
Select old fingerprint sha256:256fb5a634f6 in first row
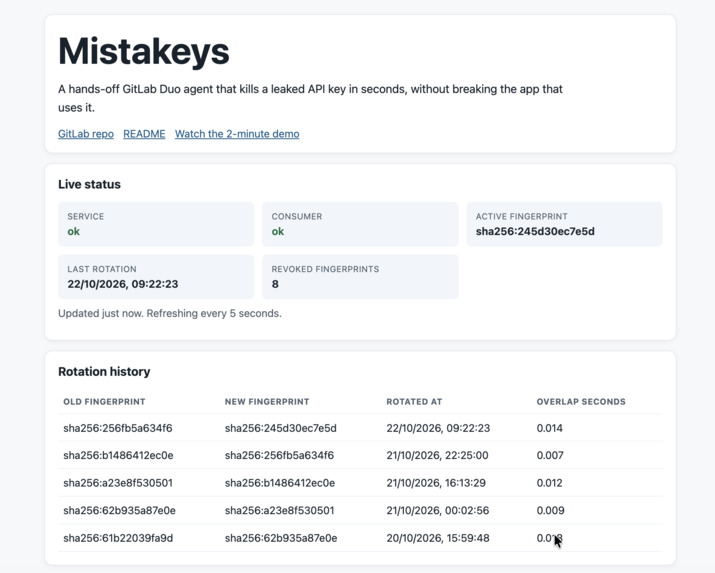[x=118, y=428]
